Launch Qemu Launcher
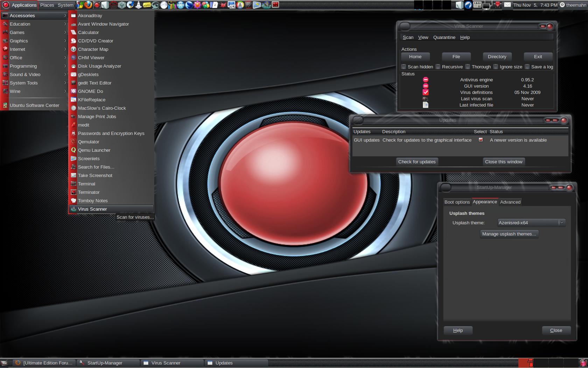Image resolution: width=588 pixels, height=368 pixels. pos(111,150)
